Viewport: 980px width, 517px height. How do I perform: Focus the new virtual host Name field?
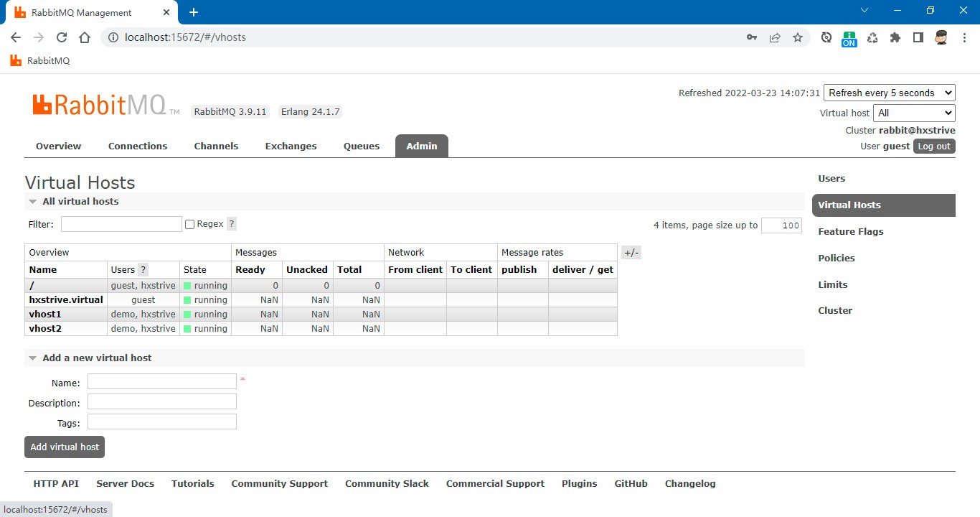(x=162, y=381)
